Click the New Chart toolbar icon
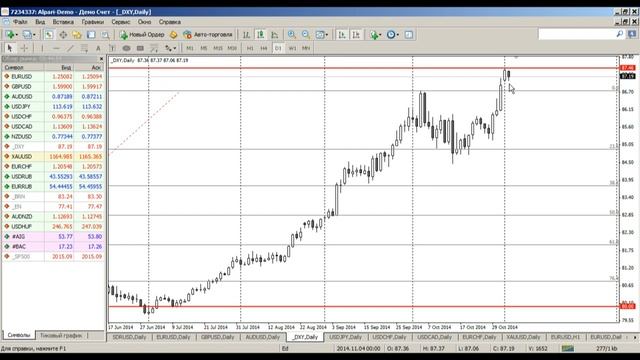This screenshot has width=640, height=360. (9, 35)
